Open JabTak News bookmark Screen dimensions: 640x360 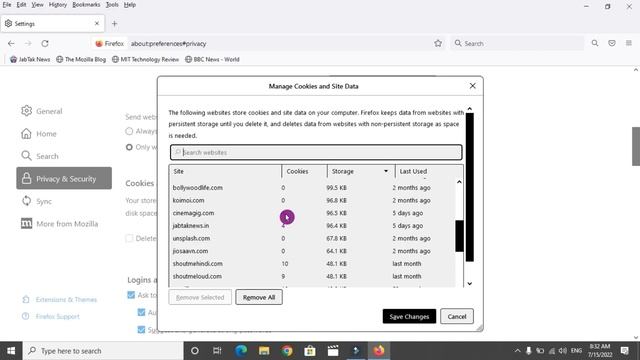click(x=30, y=59)
